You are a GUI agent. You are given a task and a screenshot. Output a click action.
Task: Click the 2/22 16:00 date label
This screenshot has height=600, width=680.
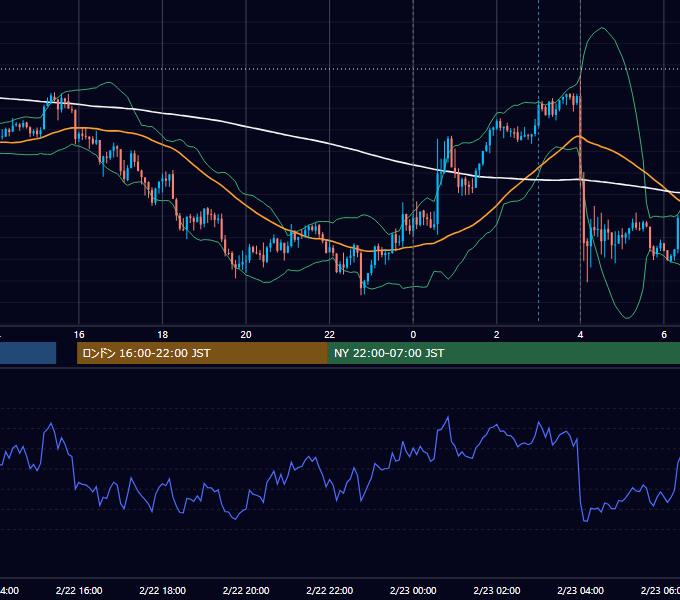pyautogui.click(x=79, y=591)
